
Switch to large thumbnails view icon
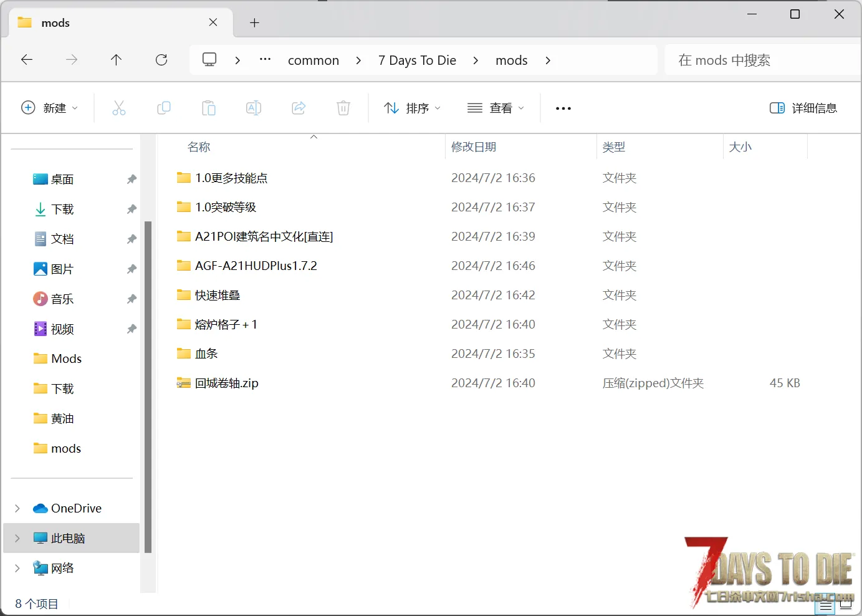pyautogui.click(x=846, y=605)
